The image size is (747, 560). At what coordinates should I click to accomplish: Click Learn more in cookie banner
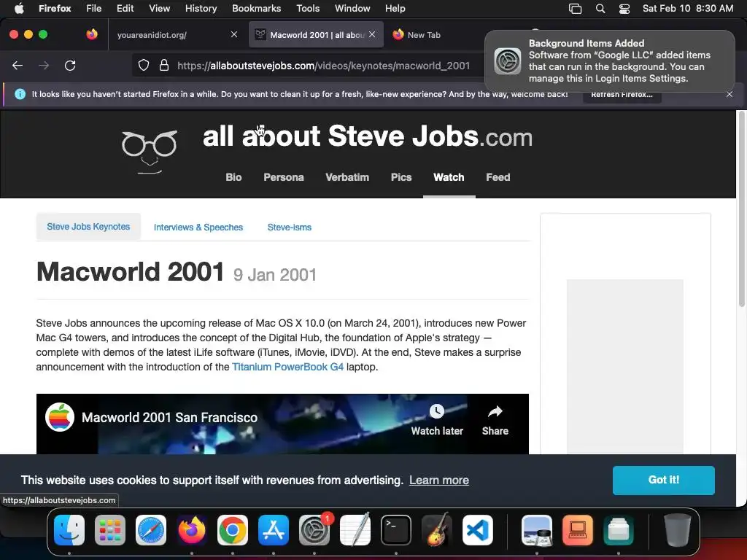pos(438,480)
